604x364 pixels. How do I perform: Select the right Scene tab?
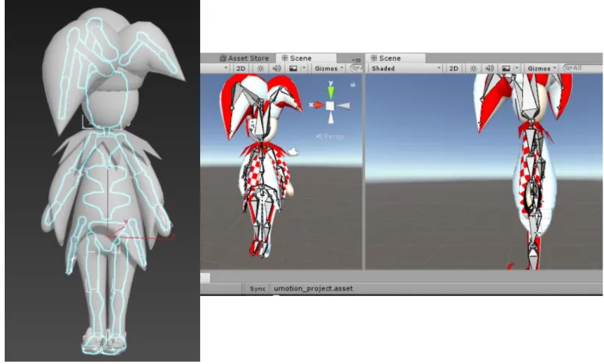click(x=395, y=58)
